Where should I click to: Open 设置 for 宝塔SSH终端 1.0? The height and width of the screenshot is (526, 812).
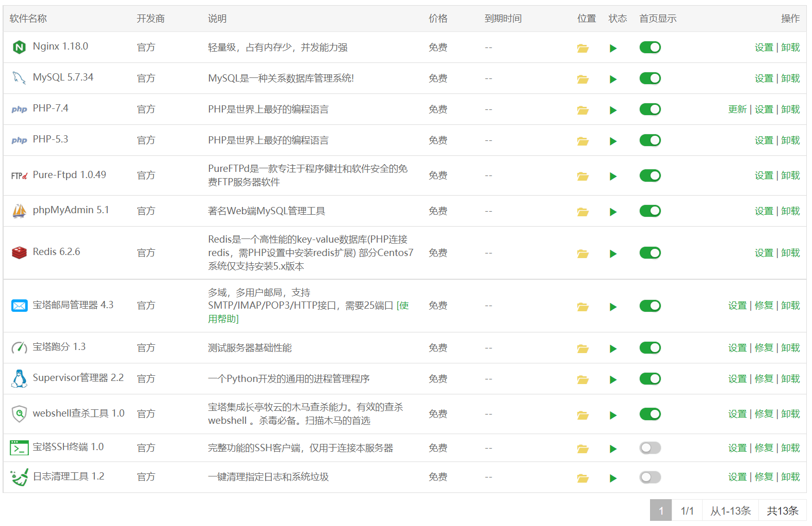coord(737,448)
